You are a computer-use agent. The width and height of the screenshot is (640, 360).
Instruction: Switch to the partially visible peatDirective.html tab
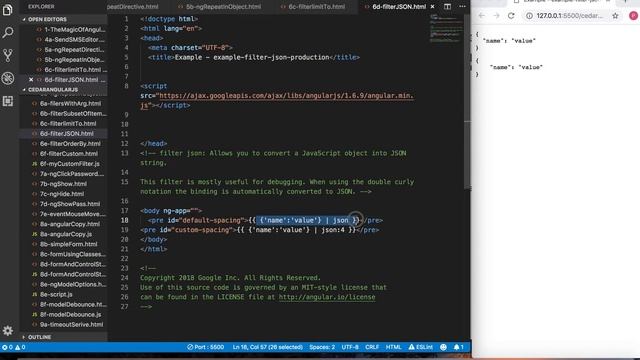133,7
